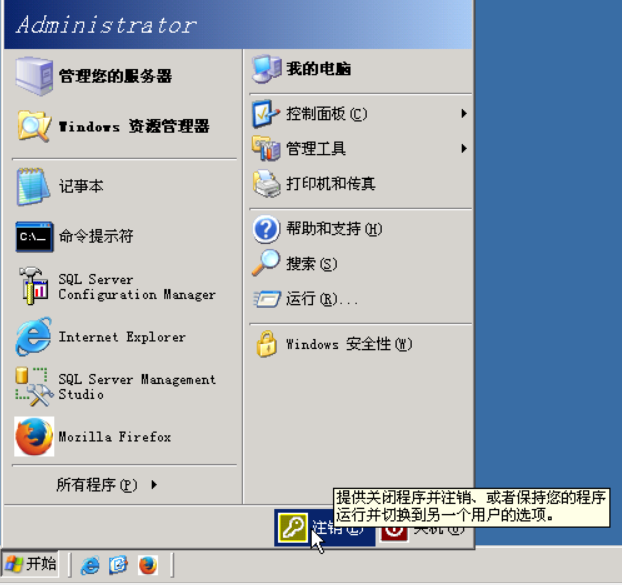Click the 我的电脑 text label

[x=319, y=69]
